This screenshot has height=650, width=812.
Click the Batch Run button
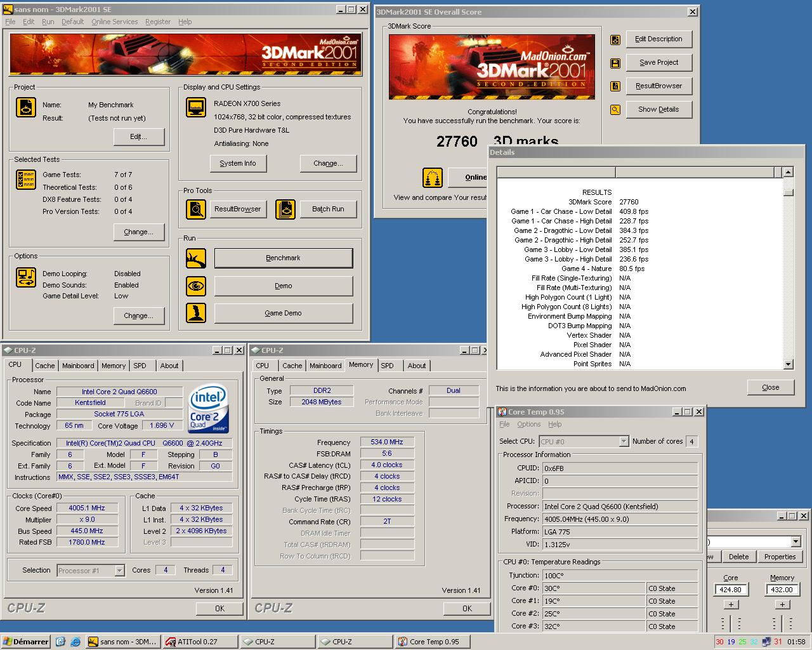point(328,209)
